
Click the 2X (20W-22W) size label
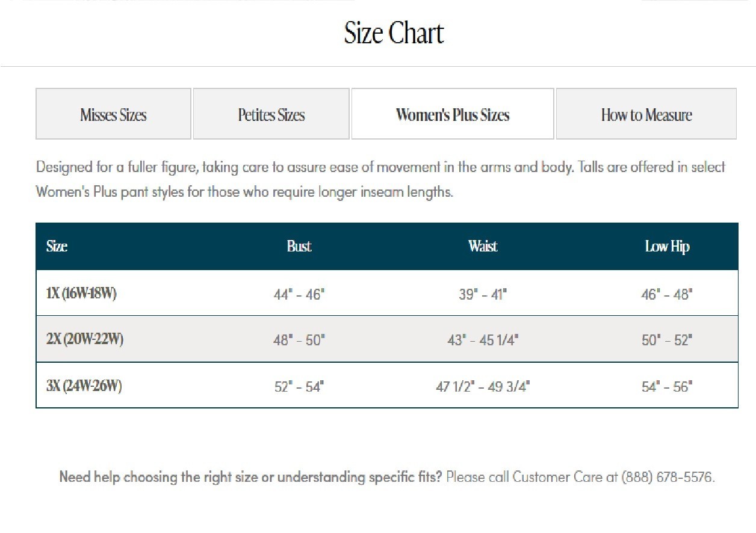85,339
